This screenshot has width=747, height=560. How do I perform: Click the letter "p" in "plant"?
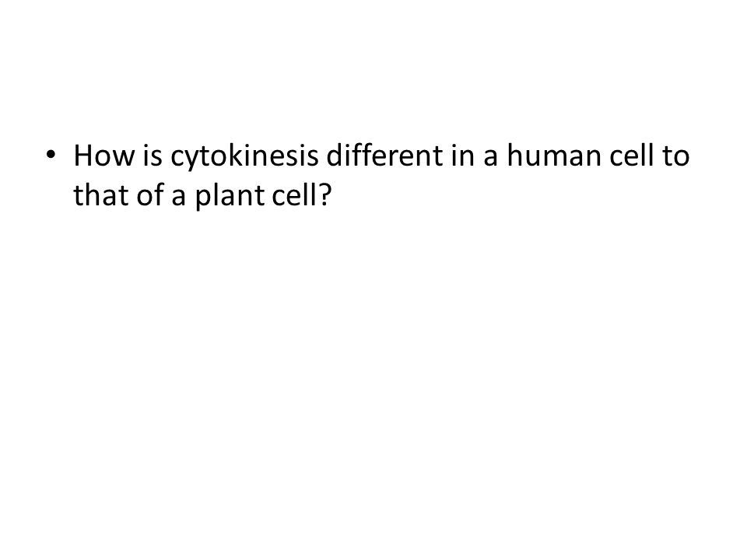pyautogui.click(x=202, y=201)
